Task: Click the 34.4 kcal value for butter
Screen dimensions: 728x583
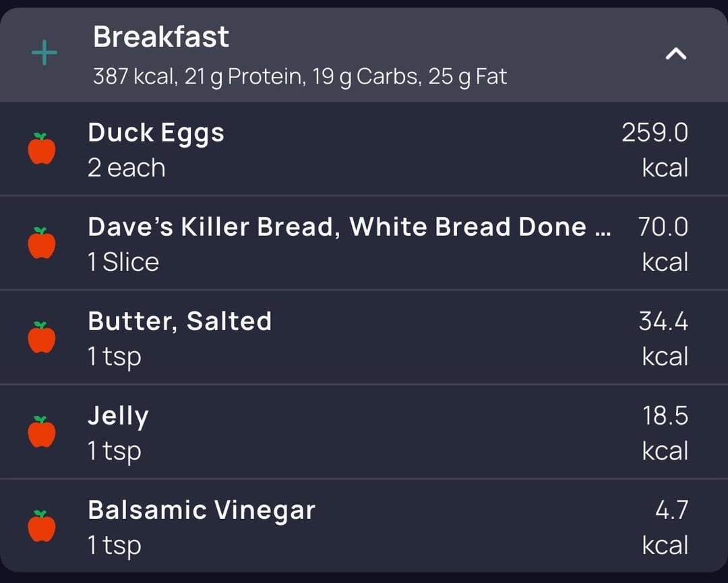Action: click(663, 321)
